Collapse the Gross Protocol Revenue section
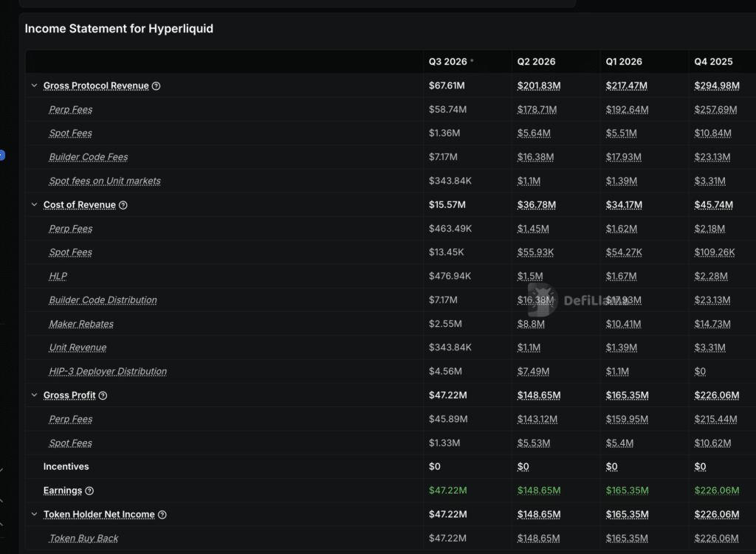Image resolution: width=756 pixels, height=554 pixels. [34, 86]
